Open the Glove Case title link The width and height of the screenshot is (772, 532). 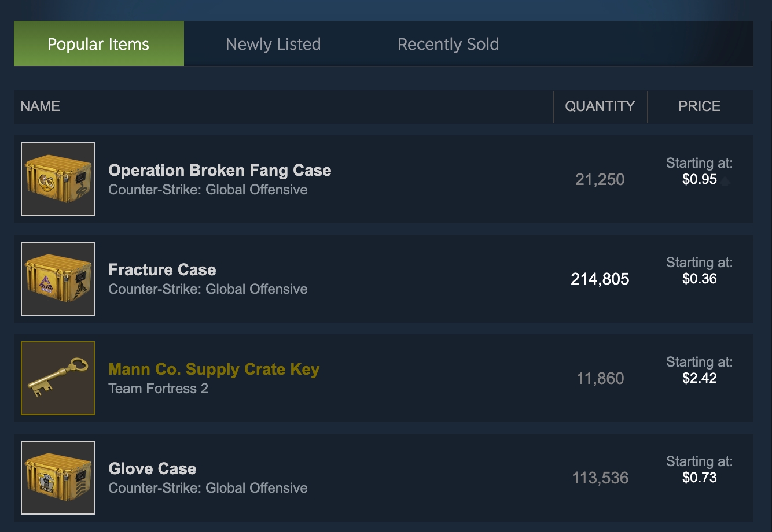tap(152, 469)
